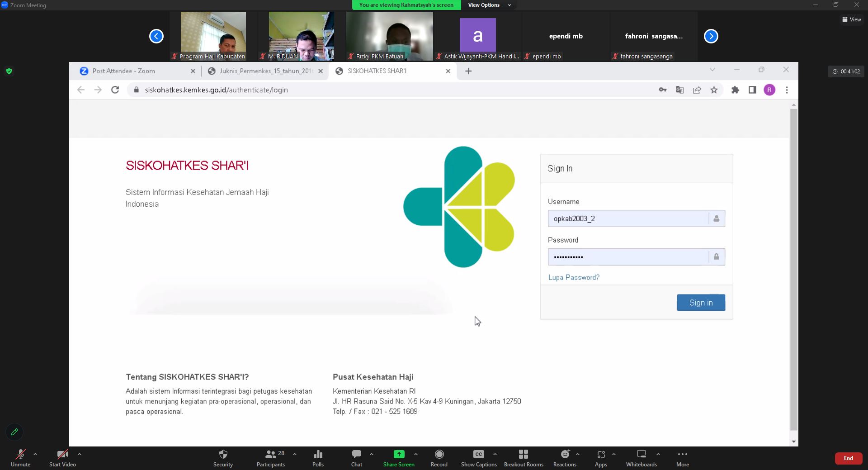Open Chrome three-dot menu
Image resolution: width=868 pixels, height=470 pixels.
click(x=787, y=90)
